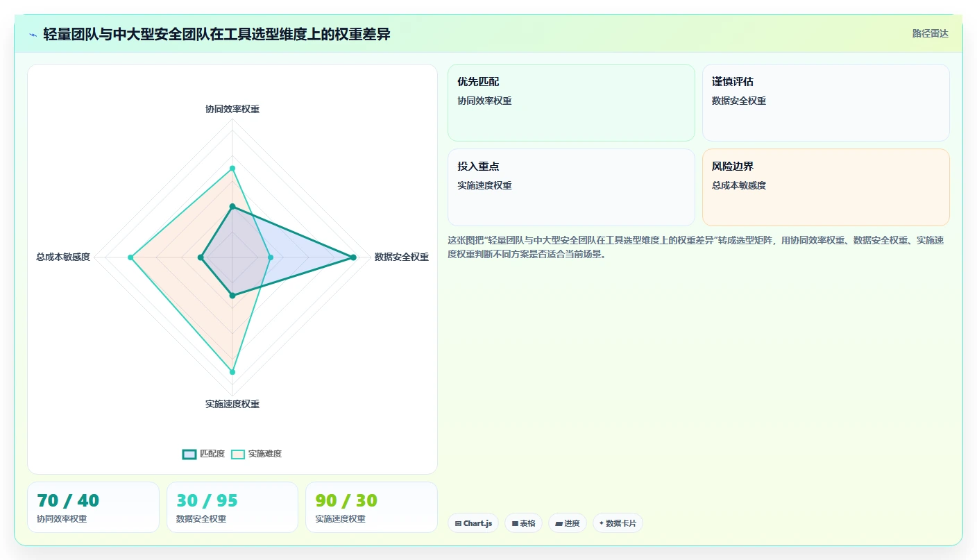Select the 进度 tag text
The height and width of the screenshot is (560, 977).
click(x=572, y=523)
